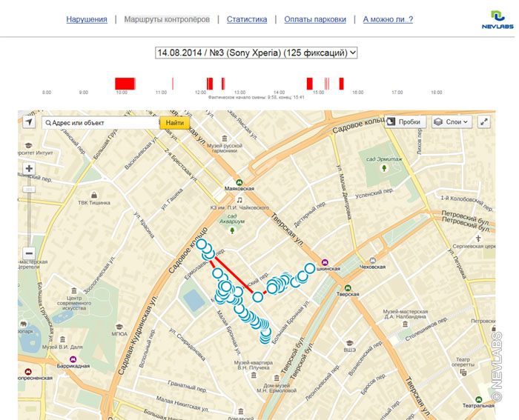
Task: Zoom out with the map minus button
Action: (x=29, y=253)
